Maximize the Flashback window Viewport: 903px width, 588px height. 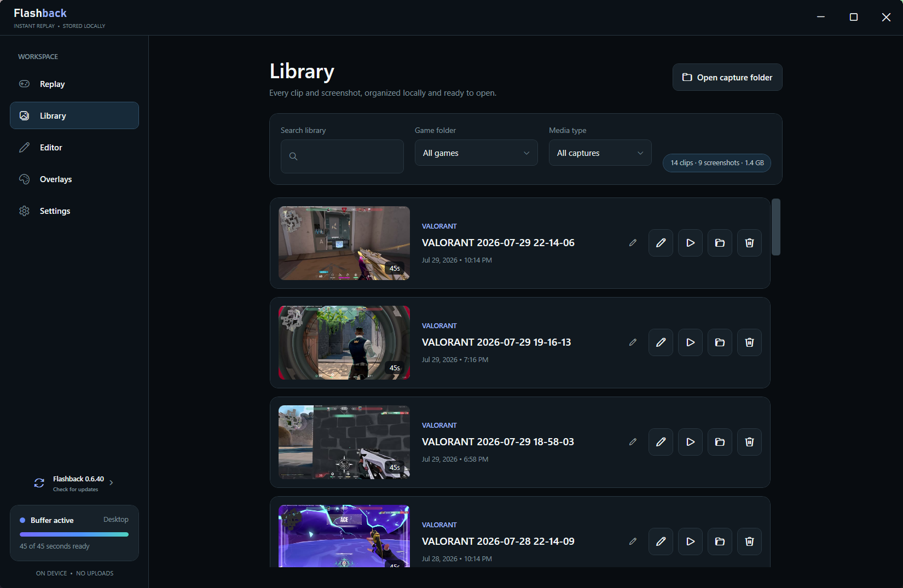point(854,18)
